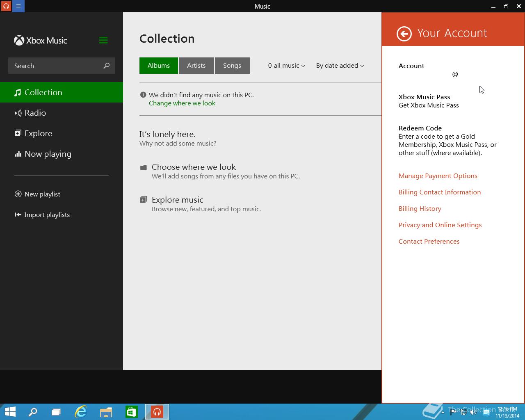Click 'Change where we look' link
525x420 pixels.
182,103
